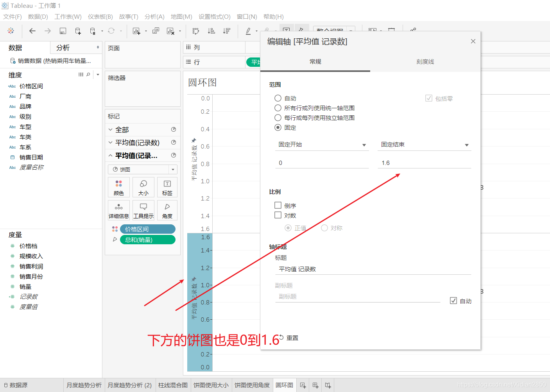Add new dashboard tab icon
Screen dimensions: 550x392
click(x=315, y=385)
